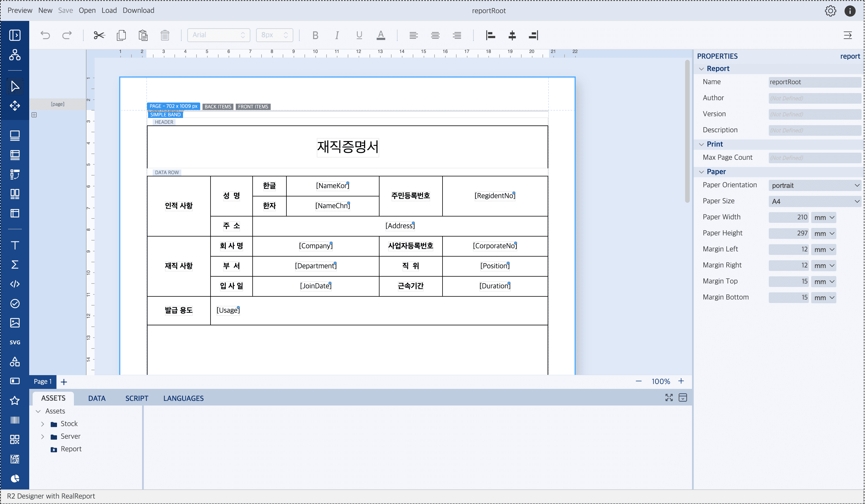The width and height of the screenshot is (865, 504).
Task: Insert a barcode item
Action: point(15,420)
